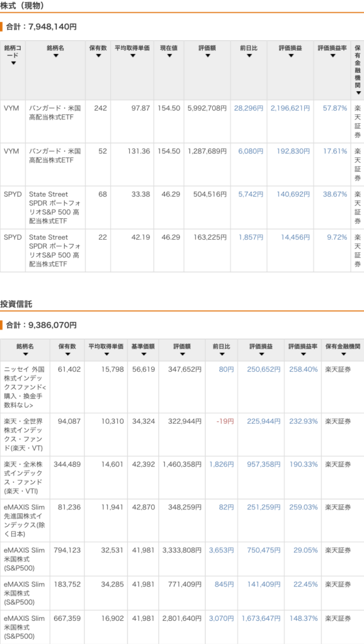Image resolution: width=364 pixels, height=644 pixels.
Task: Sort funds by 評価損益率 arrow
Action: (303, 354)
